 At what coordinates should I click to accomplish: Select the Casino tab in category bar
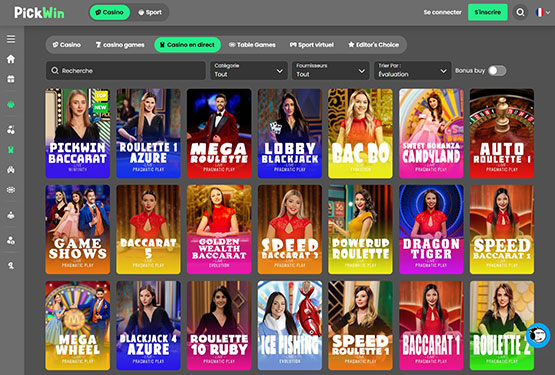pyautogui.click(x=67, y=45)
